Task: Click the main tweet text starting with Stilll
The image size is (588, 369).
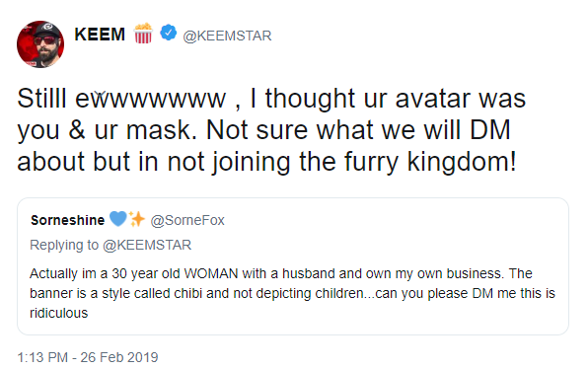Action: point(271,130)
